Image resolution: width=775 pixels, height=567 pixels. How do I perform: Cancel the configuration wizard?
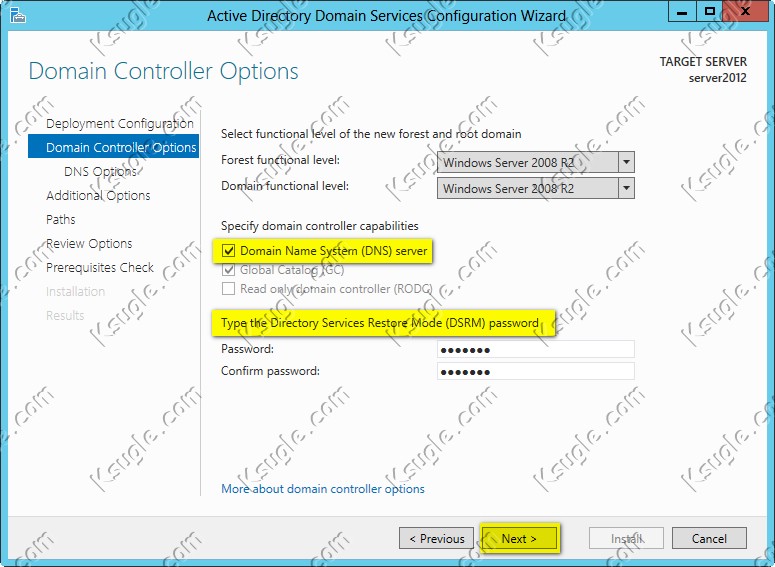[x=709, y=538]
